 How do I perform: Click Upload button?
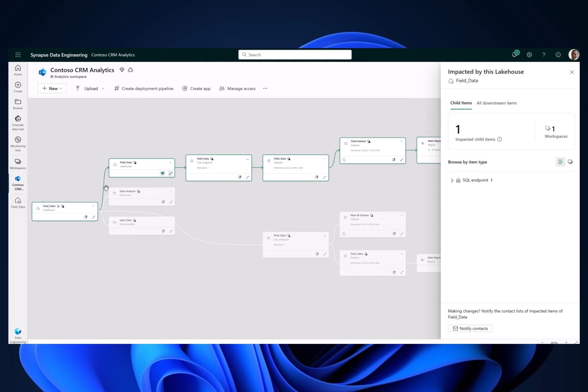click(87, 89)
